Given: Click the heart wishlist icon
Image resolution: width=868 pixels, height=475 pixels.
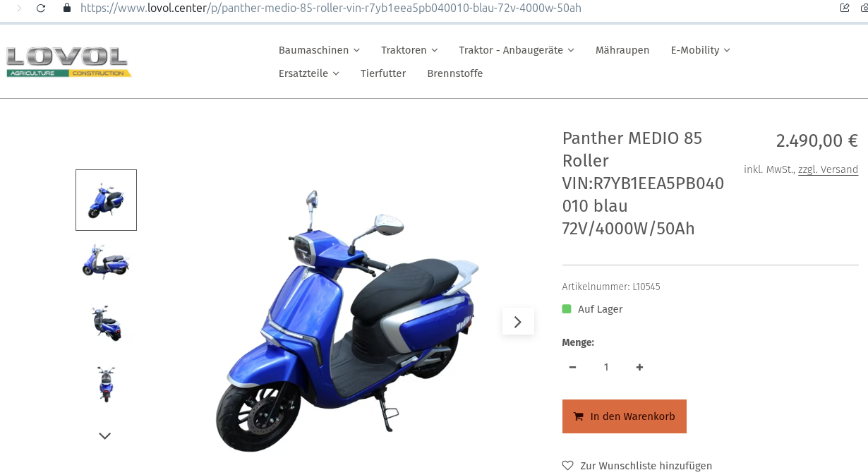Looking at the screenshot, I should pyautogui.click(x=567, y=465).
